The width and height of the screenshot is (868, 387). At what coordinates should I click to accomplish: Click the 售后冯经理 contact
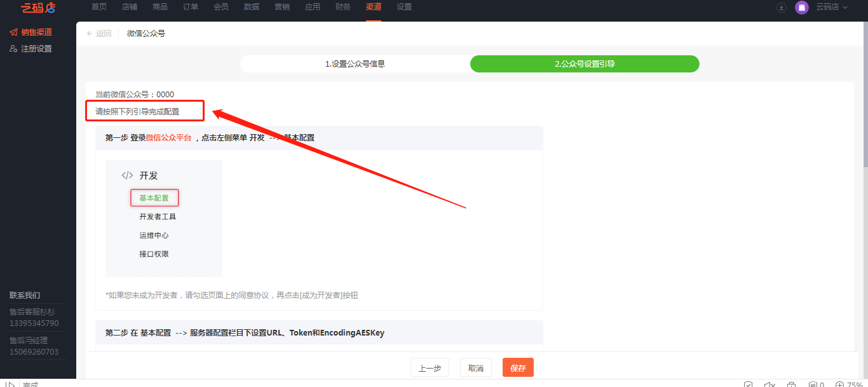(29, 341)
